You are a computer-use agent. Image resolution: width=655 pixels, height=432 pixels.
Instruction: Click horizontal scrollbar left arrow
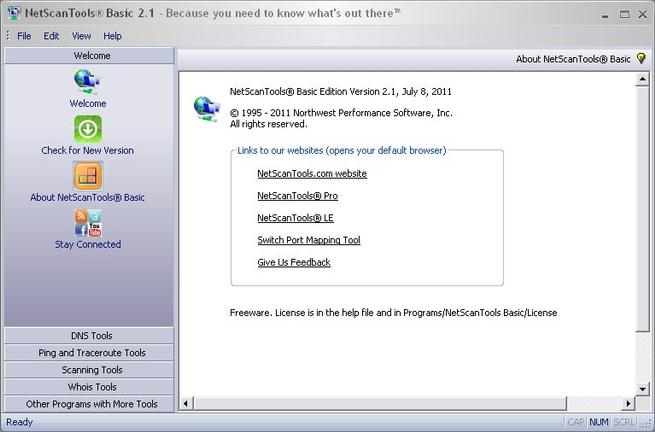(186, 404)
